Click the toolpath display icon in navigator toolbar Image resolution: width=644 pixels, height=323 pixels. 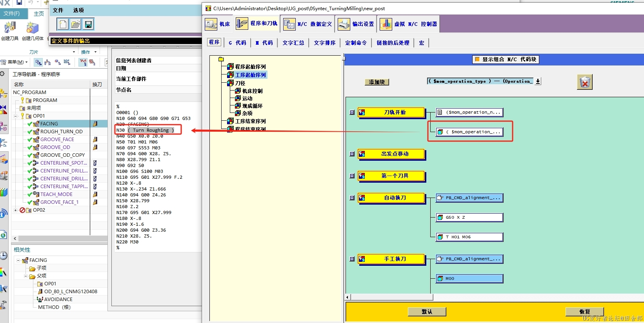tap(83, 62)
